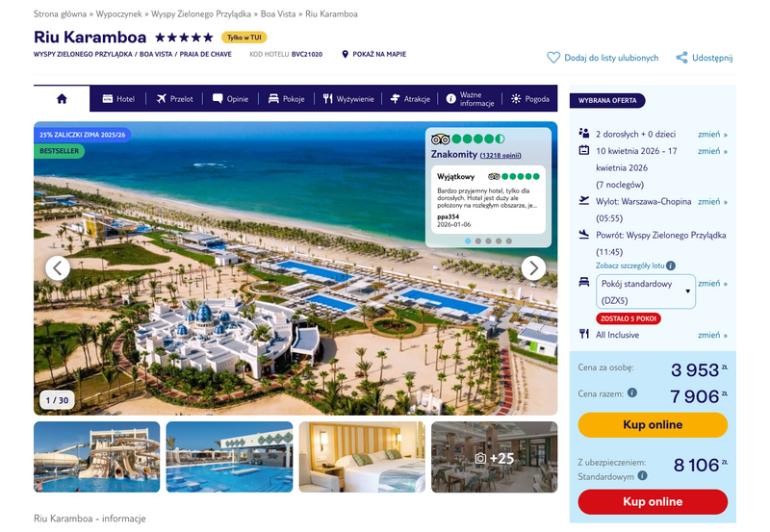Image resolution: width=770 pixels, height=532 pixels.
Task: Click the yellow Kup online button
Action: point(653,424)
